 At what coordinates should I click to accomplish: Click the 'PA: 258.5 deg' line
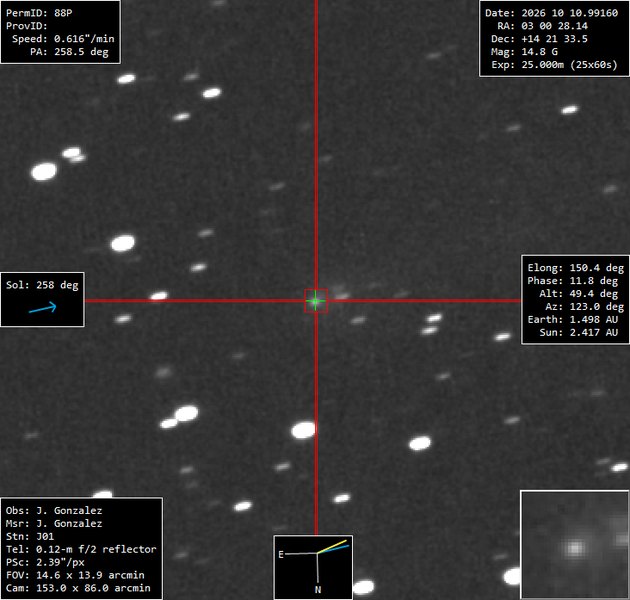tap(69, 52)
